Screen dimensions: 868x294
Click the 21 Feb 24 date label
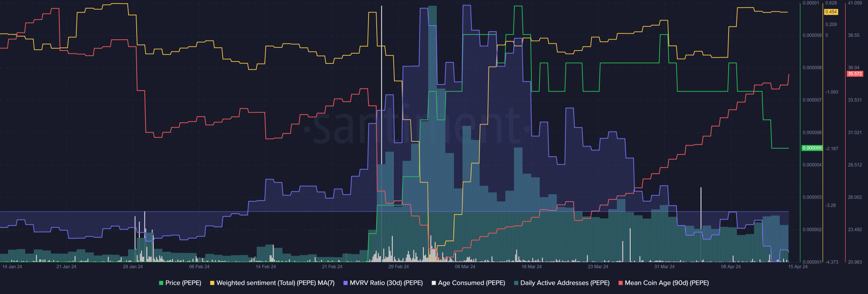tap(332, 267)
